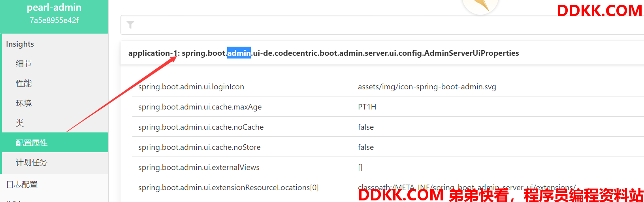
Task: Click the filter funnel icon
Action: tap(130, 25)
